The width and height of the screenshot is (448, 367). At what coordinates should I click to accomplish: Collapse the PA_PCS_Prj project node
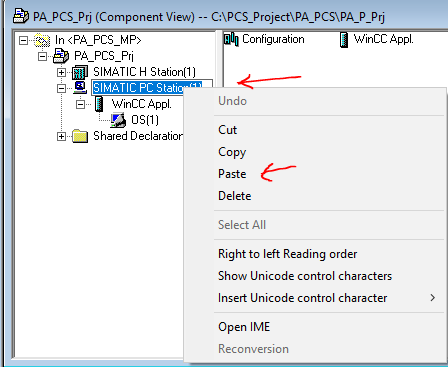42,56
